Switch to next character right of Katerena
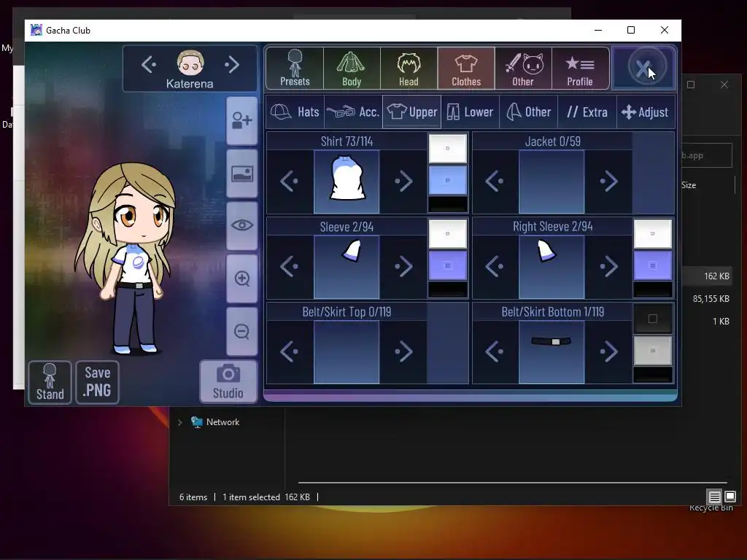Image resolution: width=747 pixels, height=560 pixels. click(x=231, y=64)
